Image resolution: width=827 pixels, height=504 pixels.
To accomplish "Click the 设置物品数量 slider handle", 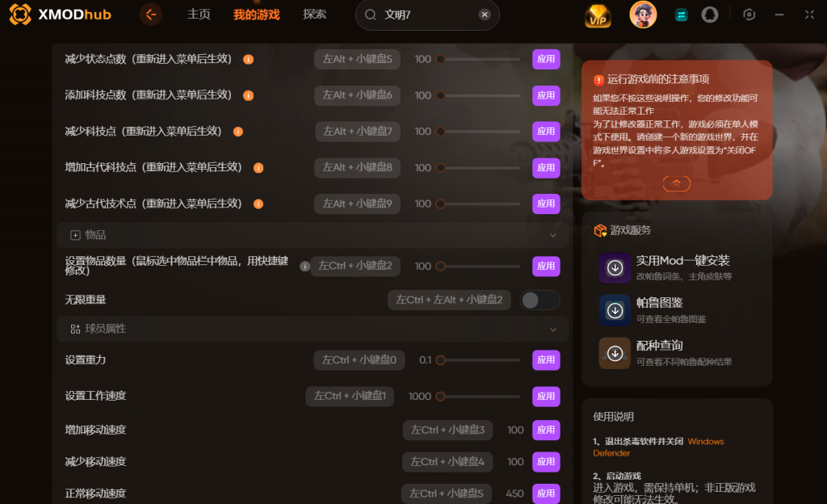I will [x=440, y=267].
